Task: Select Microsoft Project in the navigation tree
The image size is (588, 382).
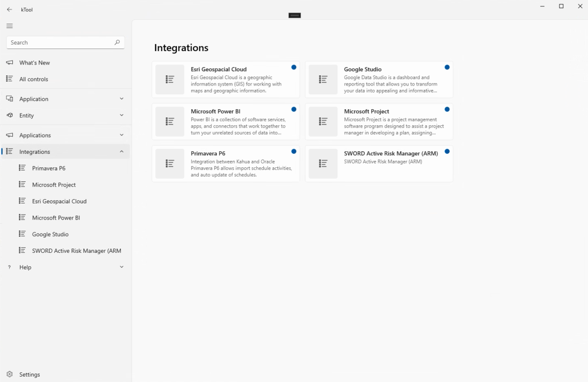Action: (66, 185)
